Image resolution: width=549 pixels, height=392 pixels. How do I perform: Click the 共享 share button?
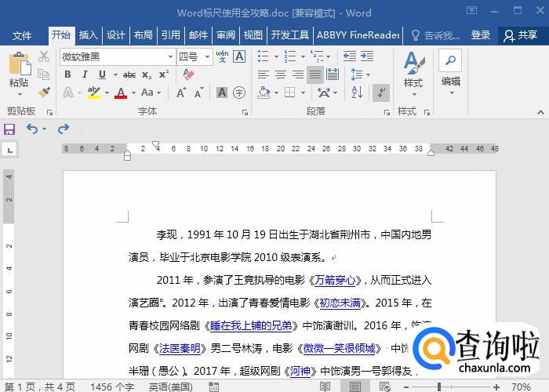pos(522,35)
